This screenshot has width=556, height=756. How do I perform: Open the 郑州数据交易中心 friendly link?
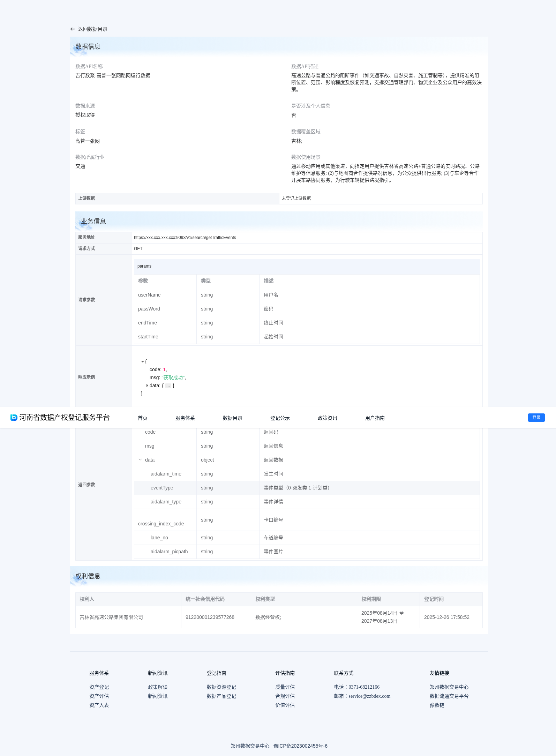click(x=449, y=687)
